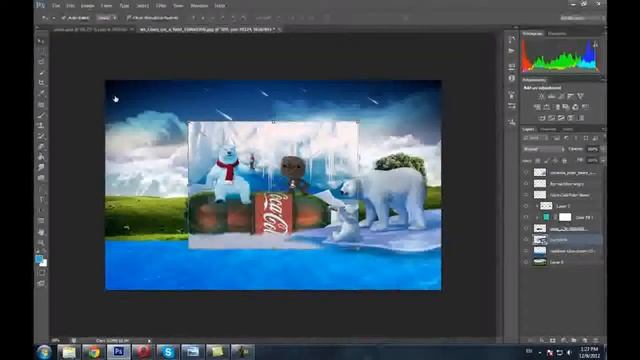The height and width of the screenshot is (360, 640).
Task: Open workspace switcher dropdown
Action: (582, 18)
